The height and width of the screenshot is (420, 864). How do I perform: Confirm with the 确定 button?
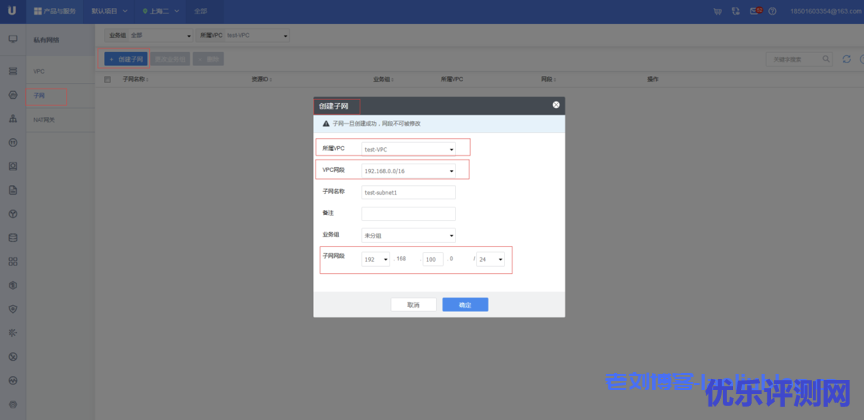(x=465, y=305)
